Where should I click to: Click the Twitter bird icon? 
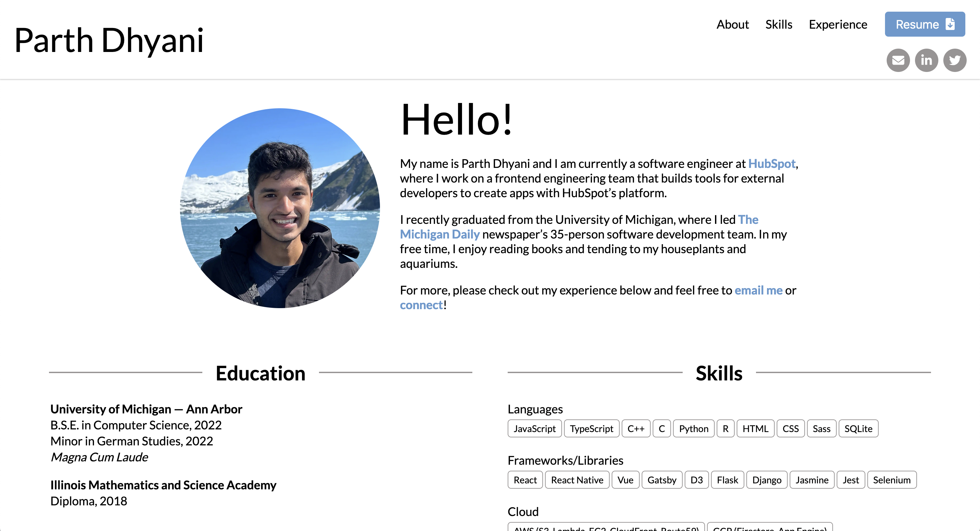[x=955, y=60]
